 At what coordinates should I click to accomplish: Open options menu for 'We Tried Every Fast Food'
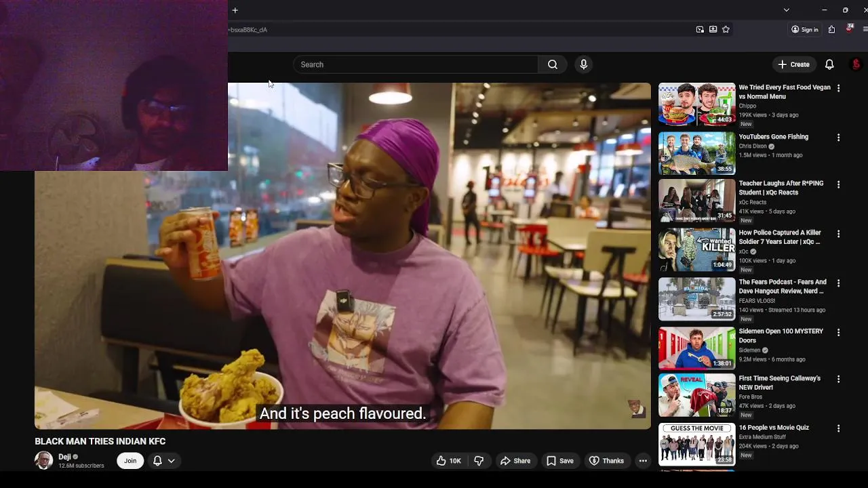coord(838,88)
